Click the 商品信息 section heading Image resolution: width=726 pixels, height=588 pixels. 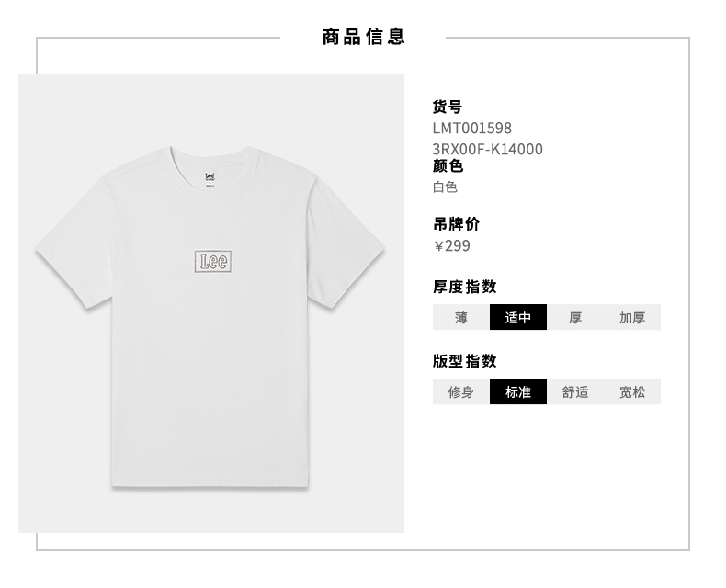[364, 37]
